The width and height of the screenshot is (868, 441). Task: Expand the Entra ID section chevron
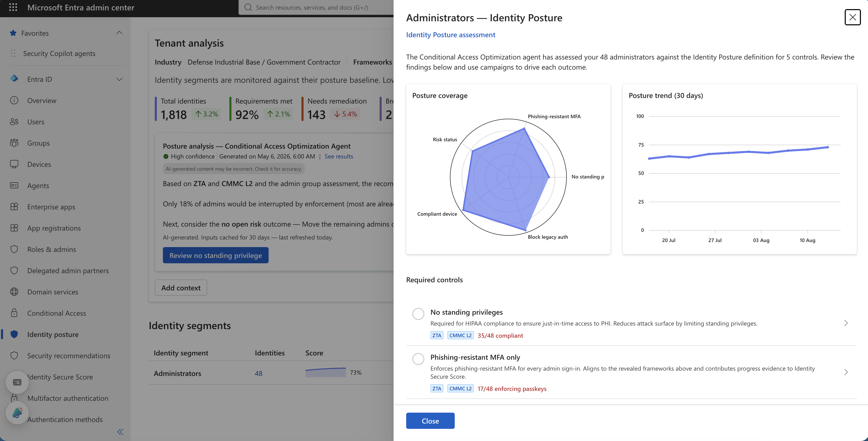(x=119, y=79)
